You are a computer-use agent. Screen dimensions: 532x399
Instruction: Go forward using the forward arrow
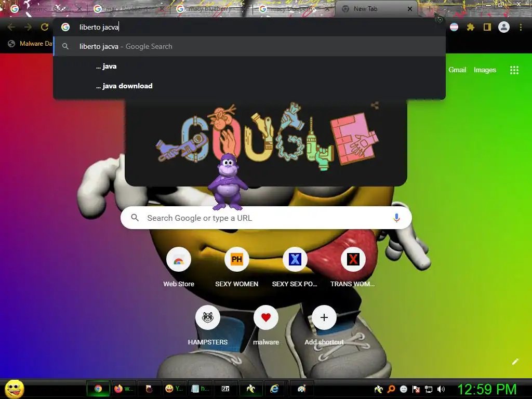[x=28, y=27]
